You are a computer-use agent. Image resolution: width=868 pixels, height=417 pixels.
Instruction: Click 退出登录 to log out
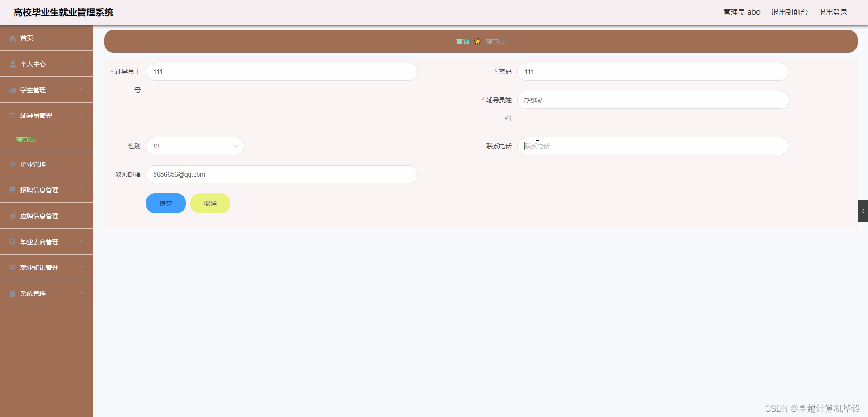(x=834, y=12)
